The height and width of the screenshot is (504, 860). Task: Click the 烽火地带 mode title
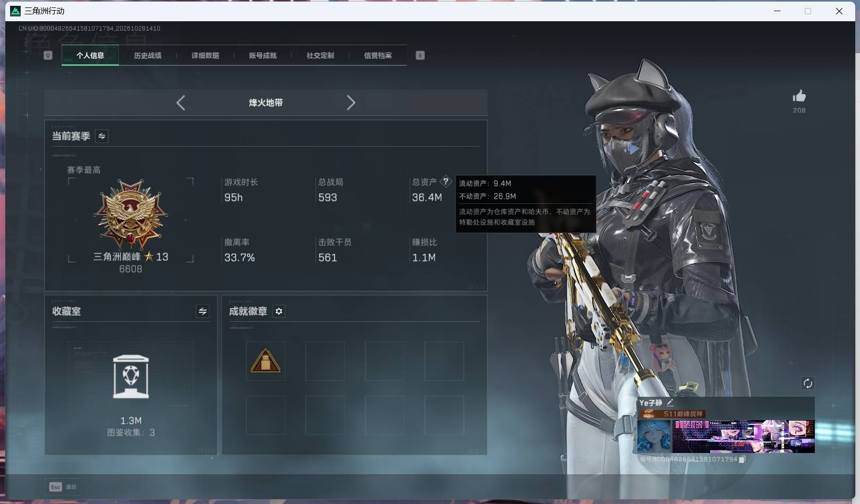click(x=266, y=102)
